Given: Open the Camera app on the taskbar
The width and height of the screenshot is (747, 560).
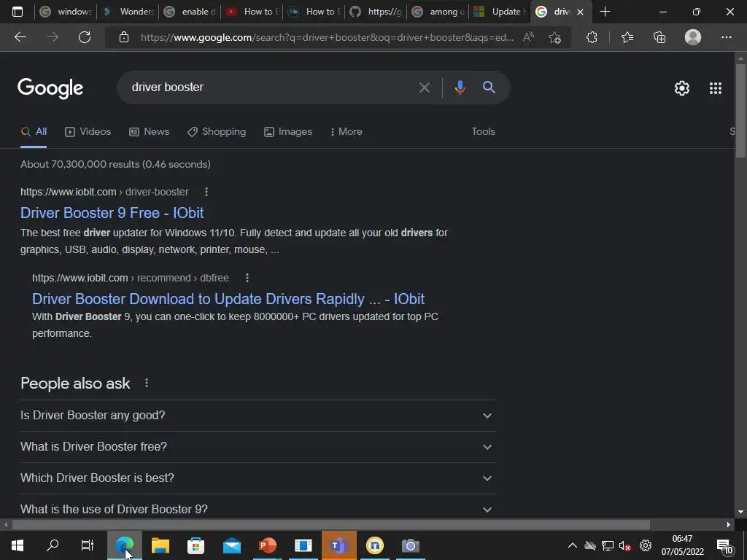Looking at the screenshot, I should 411,545.
